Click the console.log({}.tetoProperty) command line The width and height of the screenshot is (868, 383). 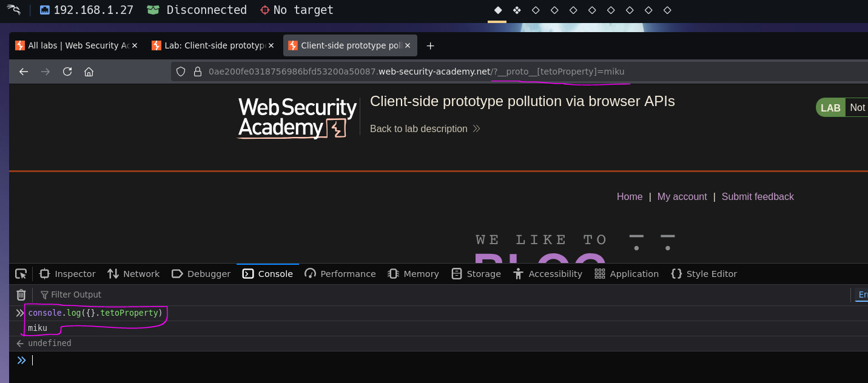95,313
